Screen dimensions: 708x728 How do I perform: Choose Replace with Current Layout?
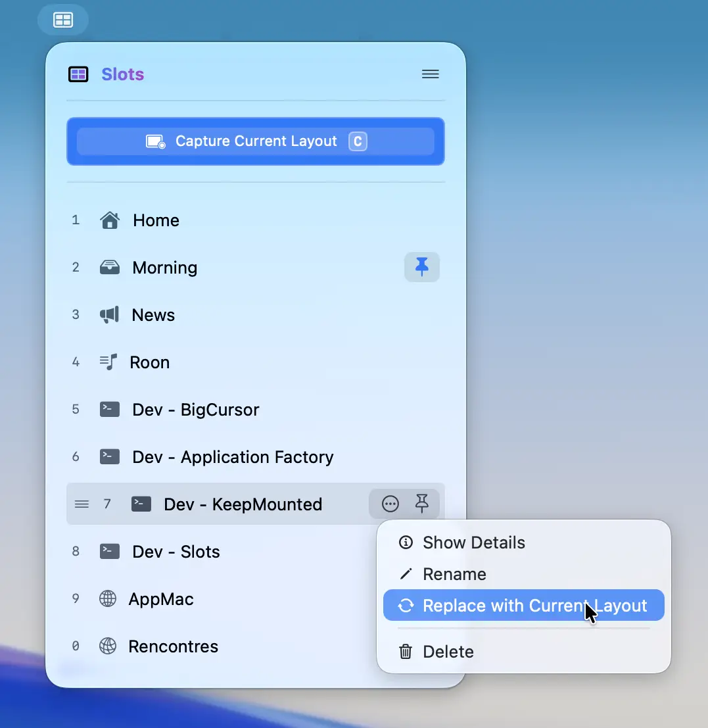[x=524, y=605]
